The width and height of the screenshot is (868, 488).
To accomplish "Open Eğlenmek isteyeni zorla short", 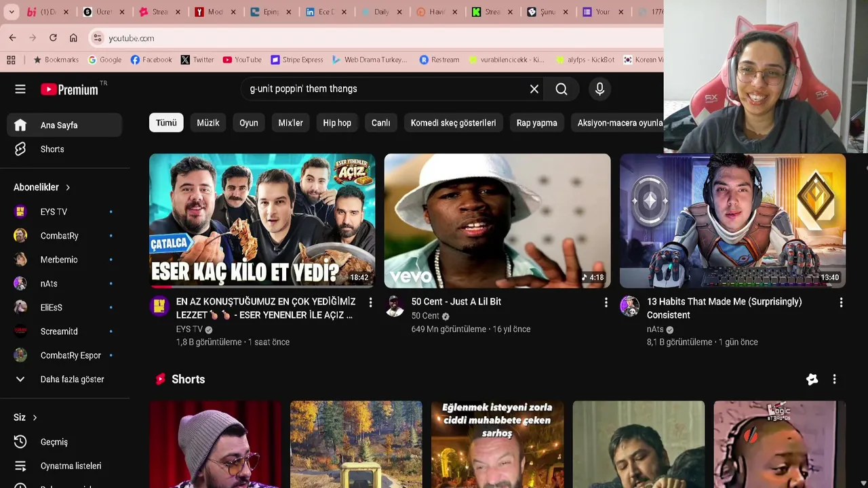I will click(497, 444).
